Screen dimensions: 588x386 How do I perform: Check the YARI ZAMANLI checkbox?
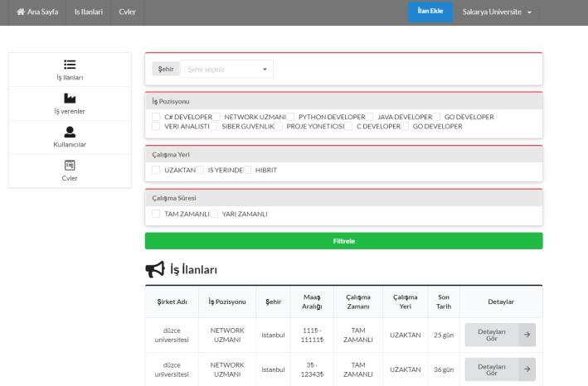click(214, 214)
